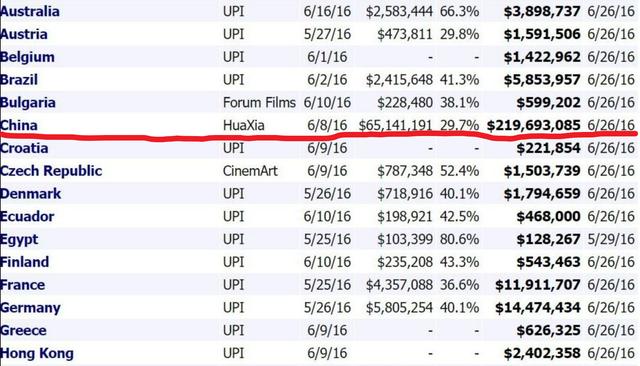Image resolution: width=640 pixels, height=366 pixels.
Task: Click the Ecuador country link
Action: tap(27, 216)
